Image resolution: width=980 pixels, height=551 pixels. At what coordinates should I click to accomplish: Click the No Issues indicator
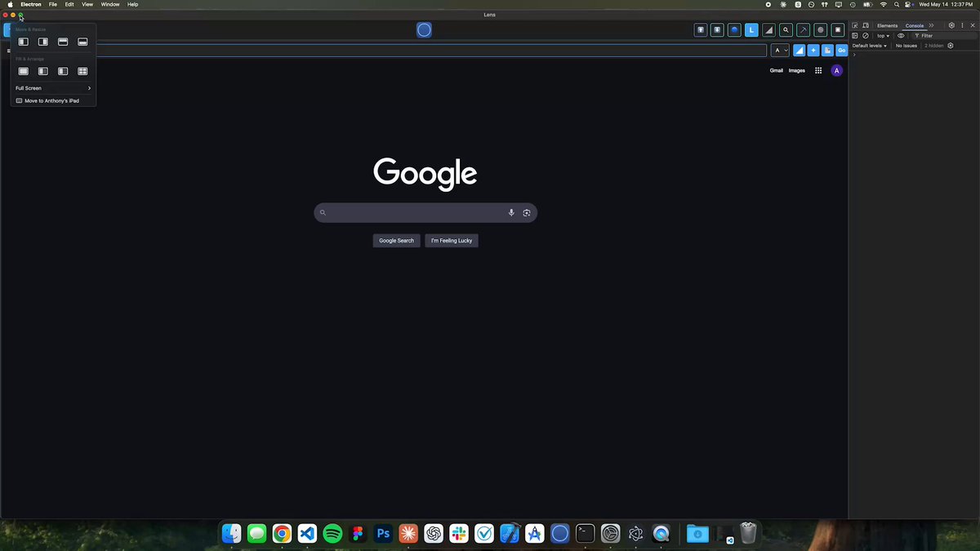pyautogui.click(x=906, y=46)
